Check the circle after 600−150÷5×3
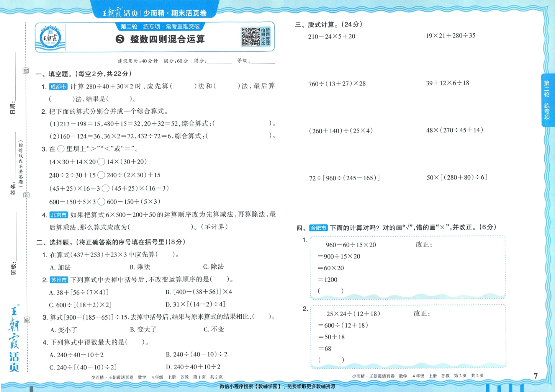Screen dimensions: 555x392 102,201
